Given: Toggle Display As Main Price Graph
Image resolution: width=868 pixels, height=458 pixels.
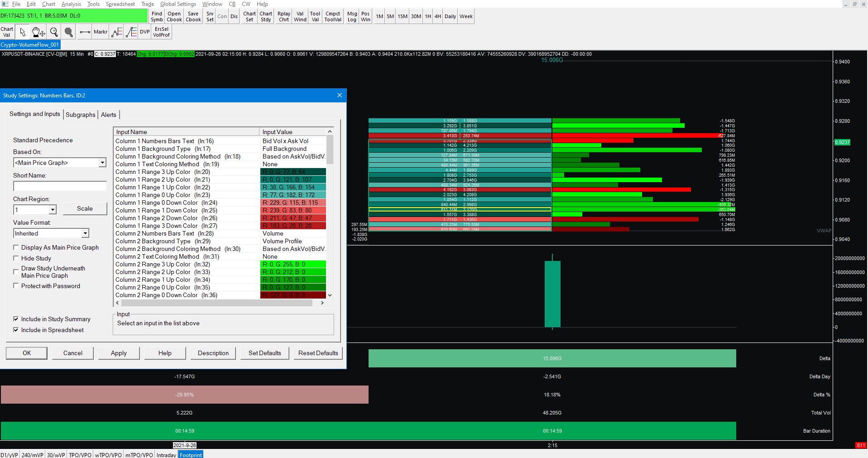Looking at the screenshot, I should [16, 247].
